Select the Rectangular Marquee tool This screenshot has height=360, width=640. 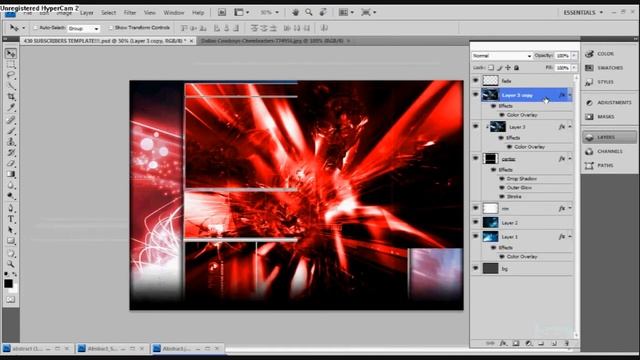11,64
